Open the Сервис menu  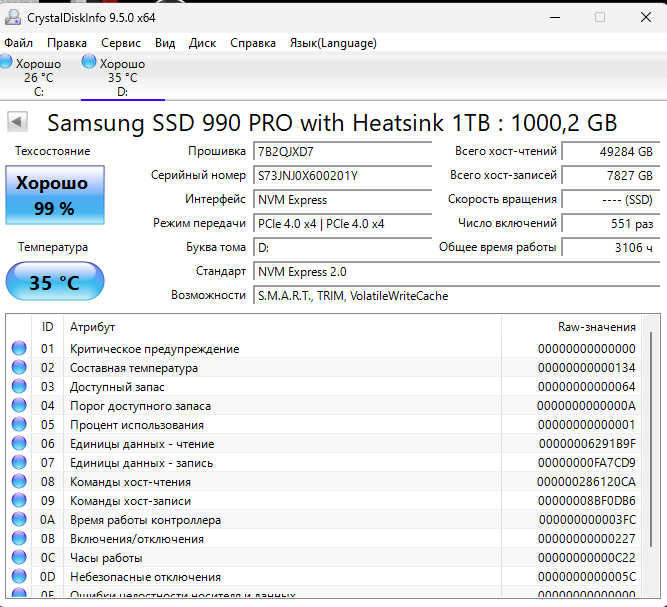click(121, 43)
